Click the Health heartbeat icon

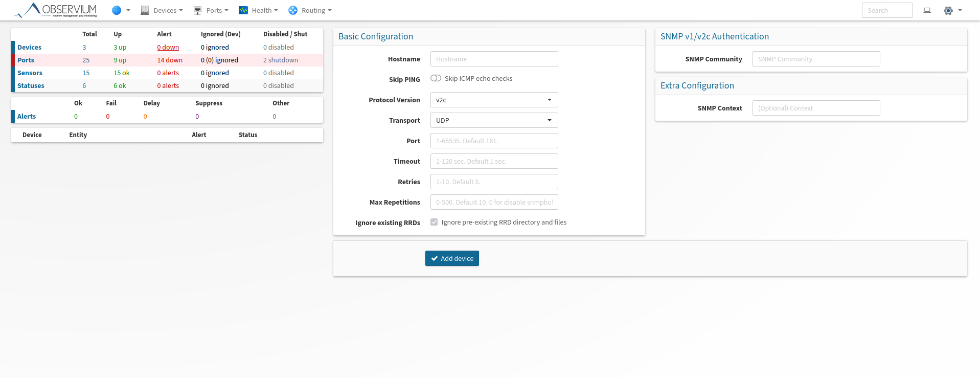click(243, 10)
